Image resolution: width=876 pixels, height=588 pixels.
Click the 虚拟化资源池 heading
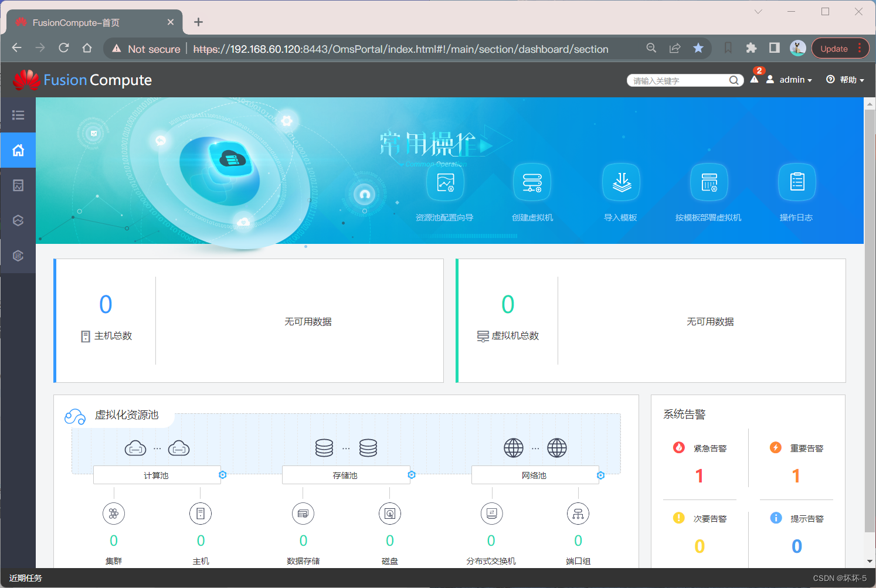pos(127,415)
